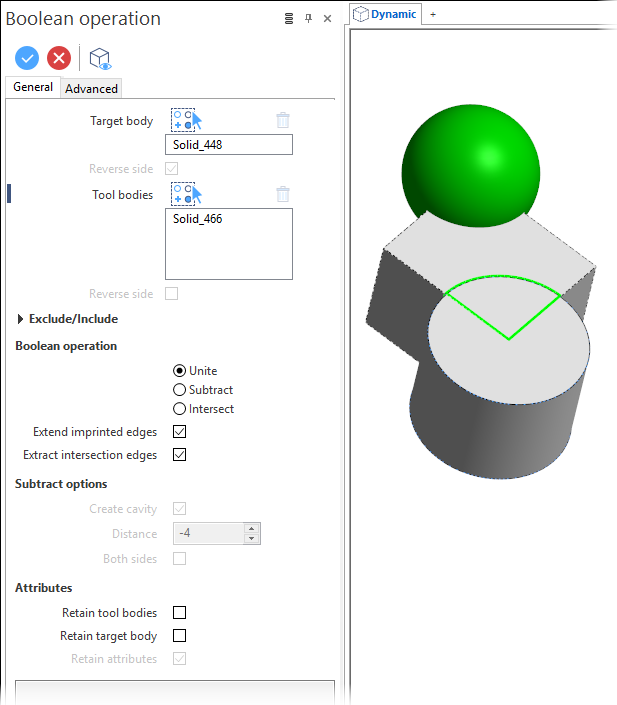617x705 pixels.
Task: Click the Solid_448 target body field
Action: 229,145
